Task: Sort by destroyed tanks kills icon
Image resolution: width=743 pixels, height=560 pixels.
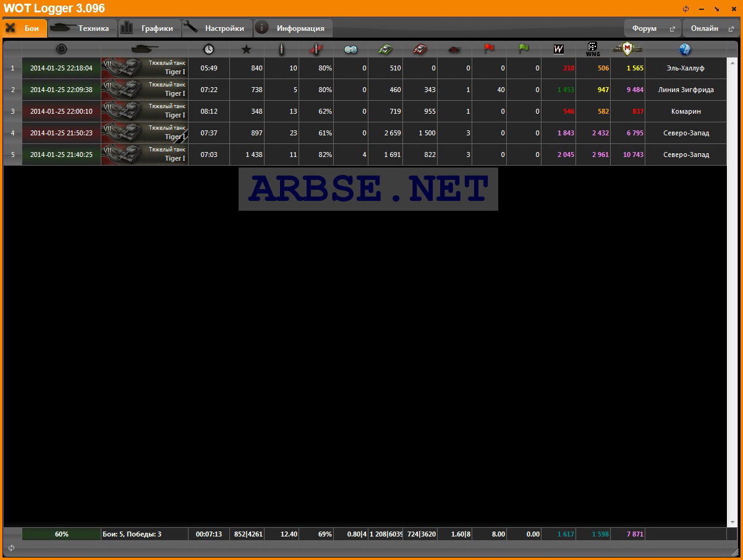Action: click(455, 49)
